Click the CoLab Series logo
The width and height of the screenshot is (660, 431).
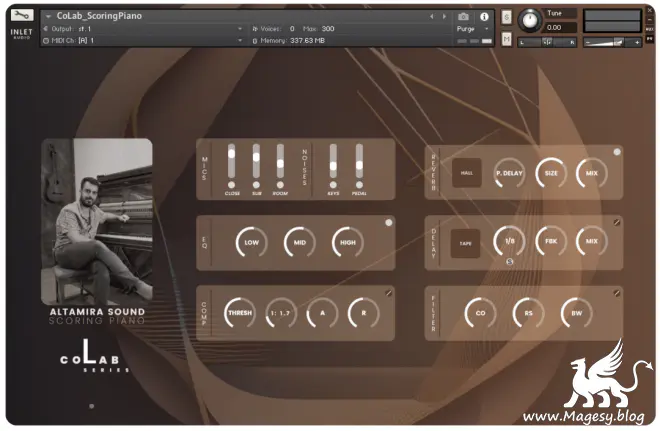click(x=94, y=356)
